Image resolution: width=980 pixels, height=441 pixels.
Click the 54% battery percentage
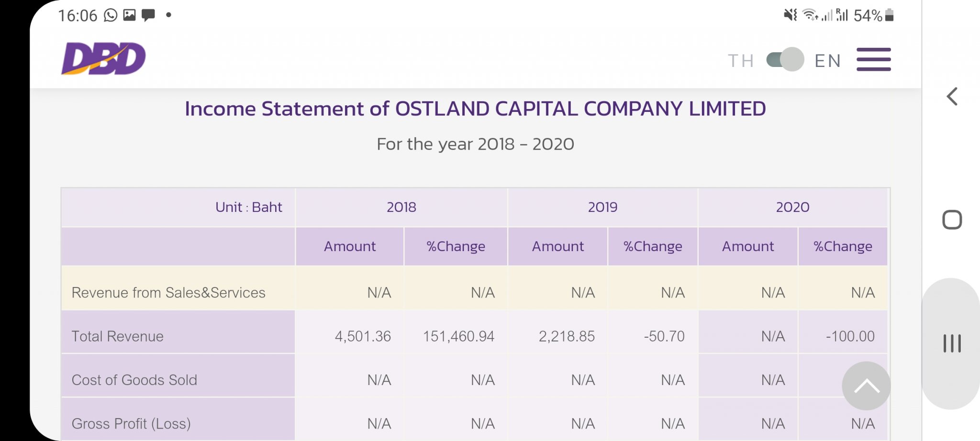point(868,16)
